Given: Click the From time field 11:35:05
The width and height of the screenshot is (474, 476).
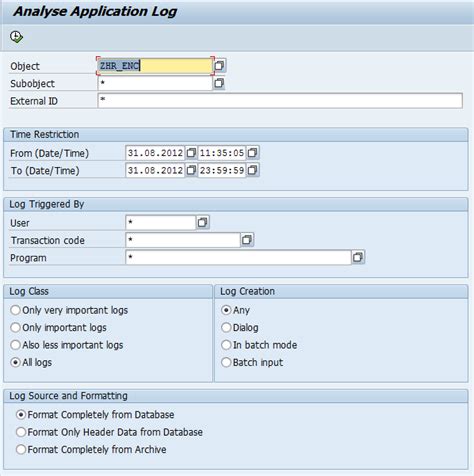Looking at the screenshot, I should (222, 153).
